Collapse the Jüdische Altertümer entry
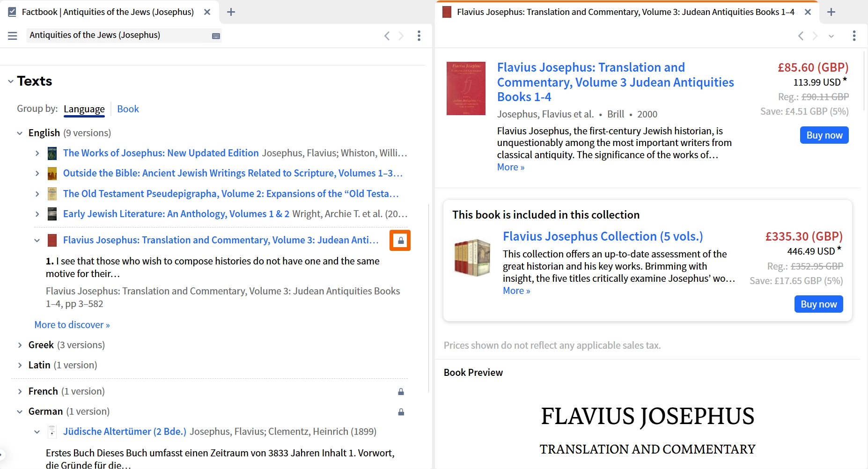 [x=37, y=432]
